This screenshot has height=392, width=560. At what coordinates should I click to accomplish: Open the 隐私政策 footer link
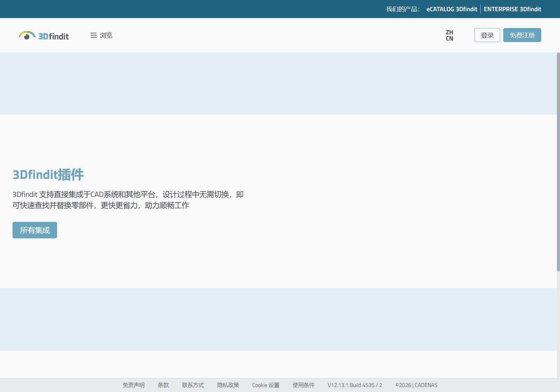228,385
